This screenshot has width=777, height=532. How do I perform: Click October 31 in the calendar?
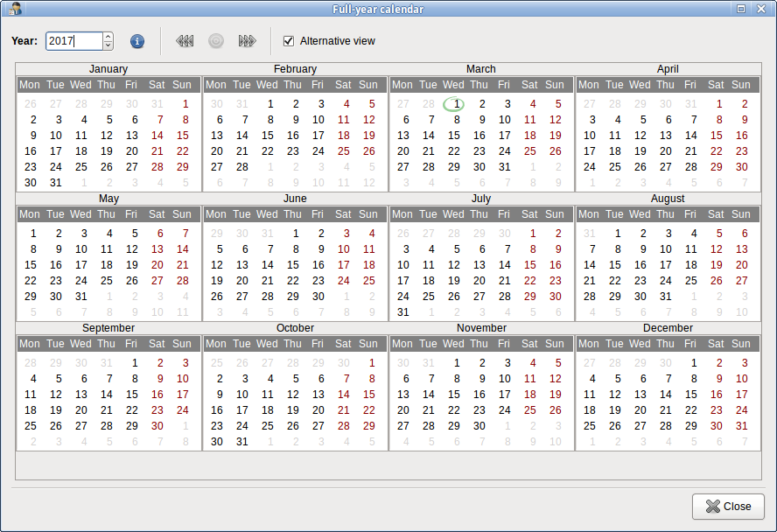tap(242, 442)
